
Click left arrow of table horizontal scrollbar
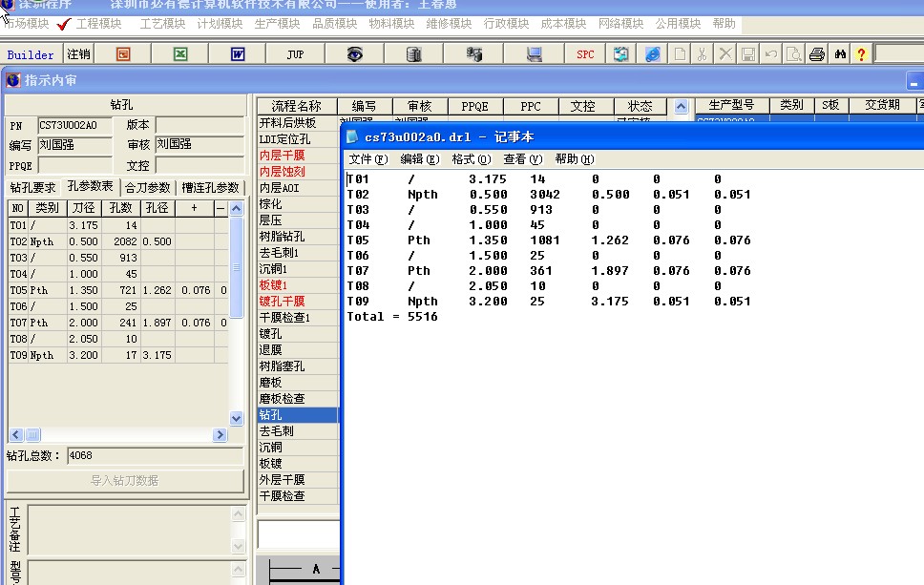[x=16, y=435]
